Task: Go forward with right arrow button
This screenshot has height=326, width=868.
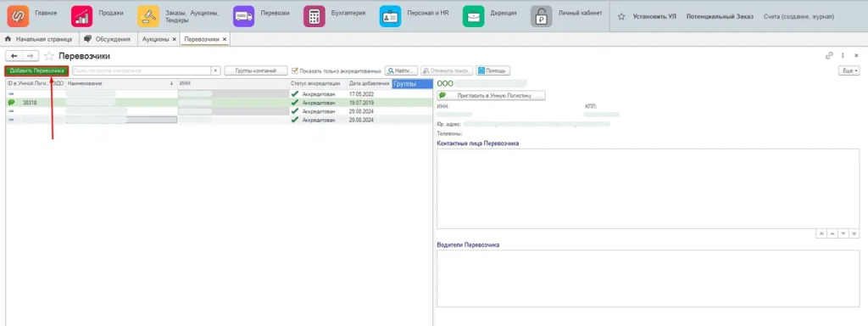Action: [31, 56]
